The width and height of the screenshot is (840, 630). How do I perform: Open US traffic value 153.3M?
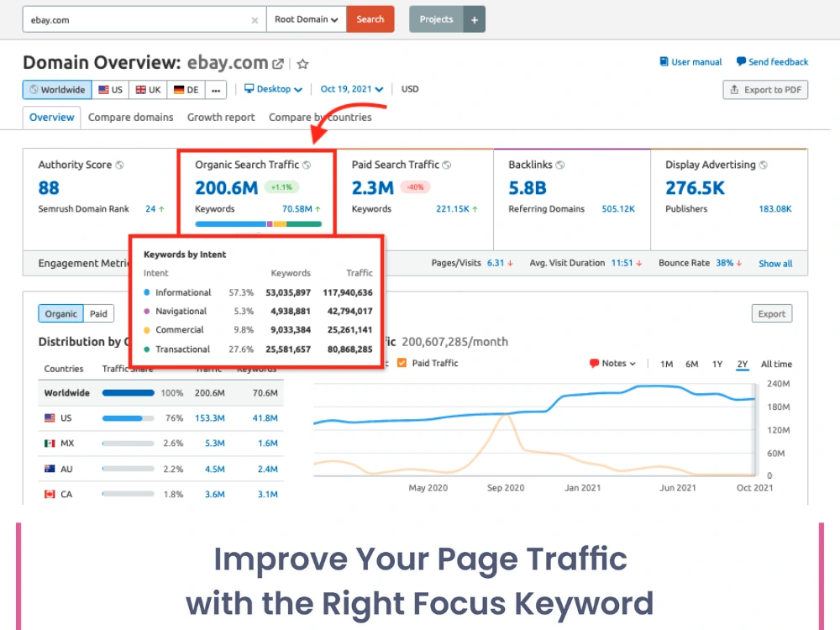click(209, 417)
